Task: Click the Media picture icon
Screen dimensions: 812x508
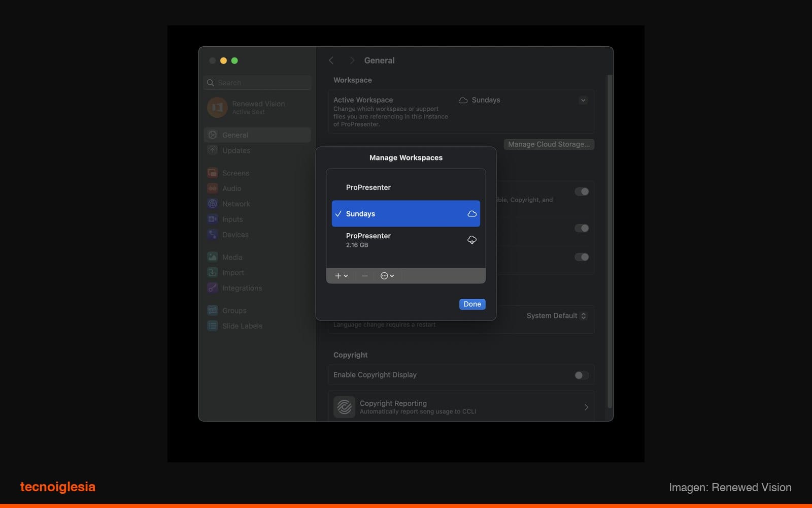Action: [x=213, y=257]
